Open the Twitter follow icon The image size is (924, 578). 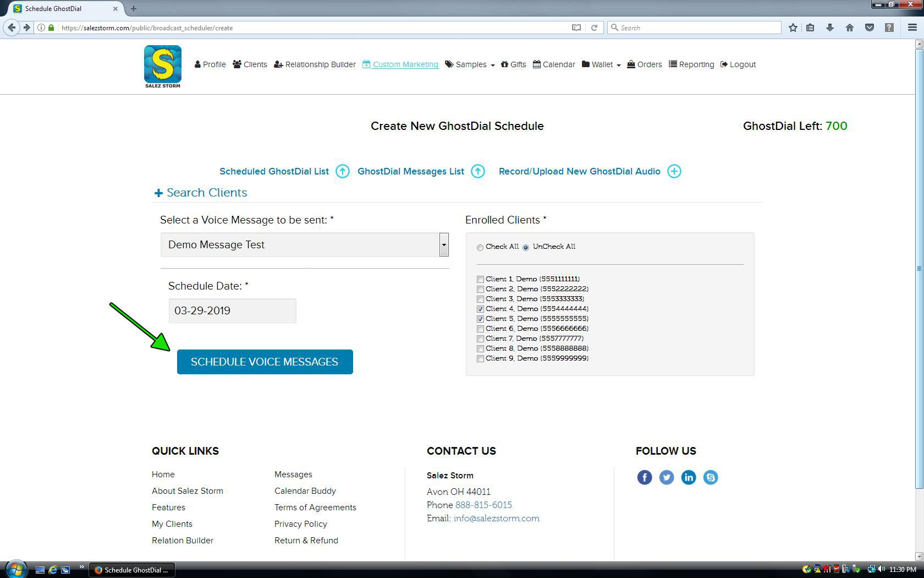click(x=667, y=477)
